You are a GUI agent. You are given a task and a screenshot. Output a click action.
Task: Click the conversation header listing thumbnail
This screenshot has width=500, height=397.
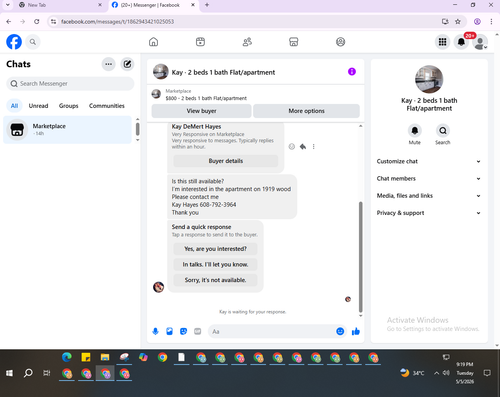pos(161,72)
